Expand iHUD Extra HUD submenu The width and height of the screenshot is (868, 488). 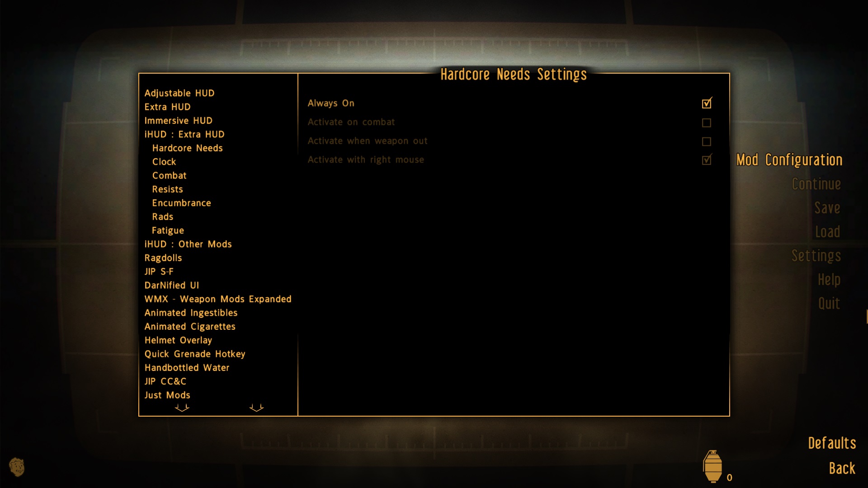pos(185,133)
